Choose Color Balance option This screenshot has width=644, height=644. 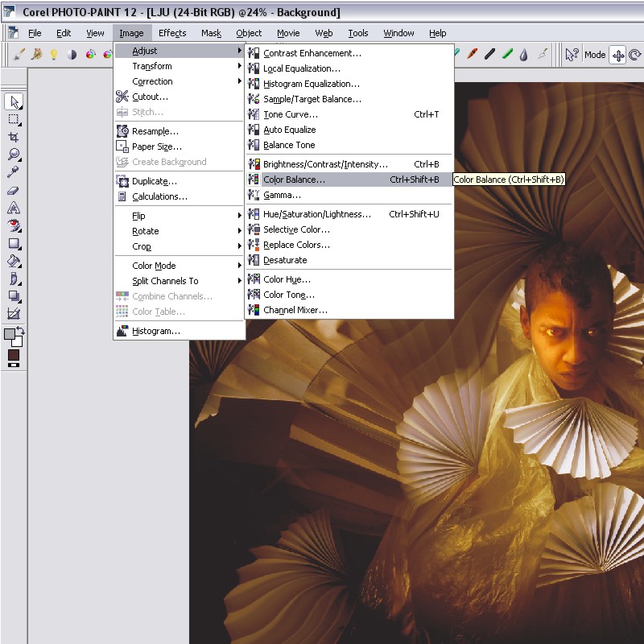tap(349, 180)
